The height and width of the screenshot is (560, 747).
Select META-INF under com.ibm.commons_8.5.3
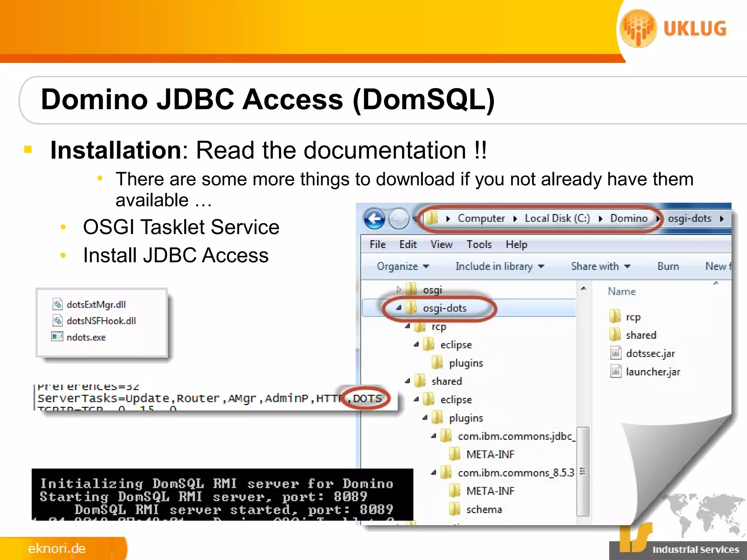[x=490, y=491]
